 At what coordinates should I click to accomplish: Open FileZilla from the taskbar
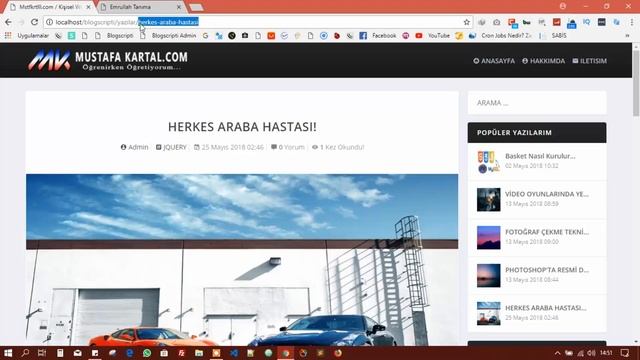click(181, 353)
